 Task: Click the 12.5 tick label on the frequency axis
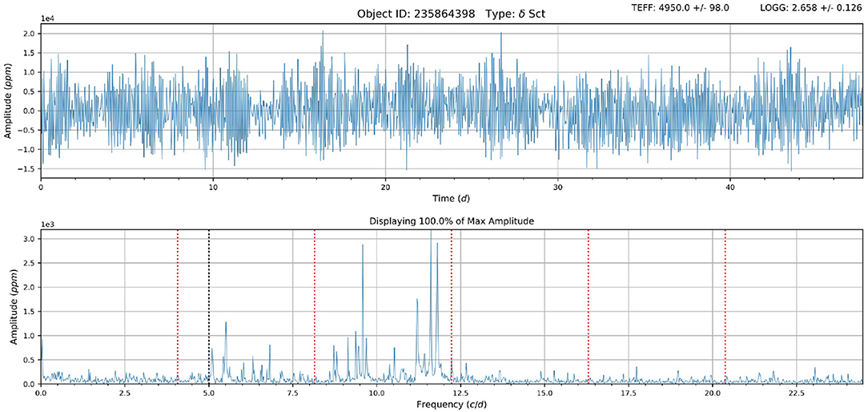pyautogui.click(x=460, y=394)
